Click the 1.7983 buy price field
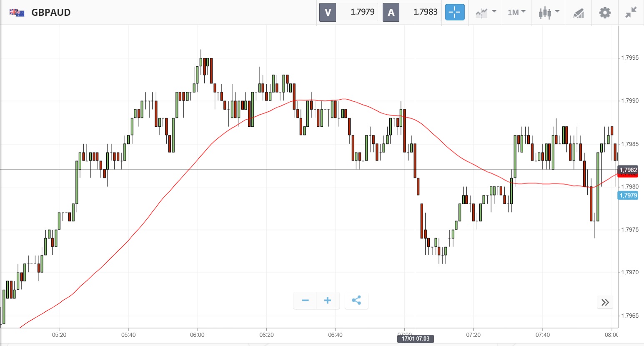Screen dimensions: 644x346 (425, 12)
